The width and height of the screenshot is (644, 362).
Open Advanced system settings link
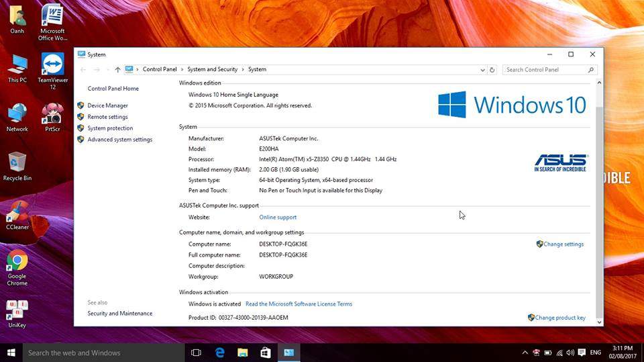(119, 140)
